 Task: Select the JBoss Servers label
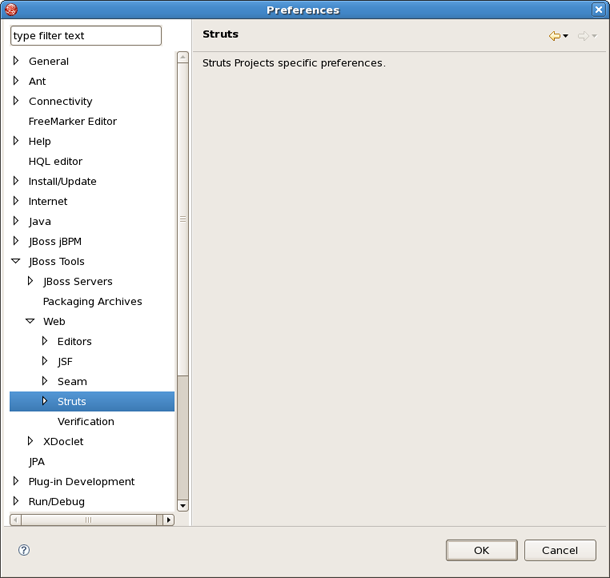[78, 282]
